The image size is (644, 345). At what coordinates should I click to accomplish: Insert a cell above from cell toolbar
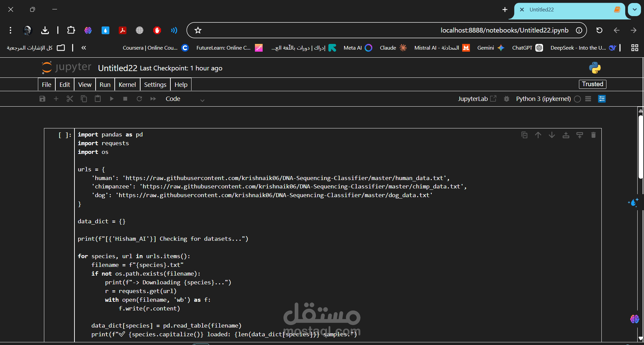[566, 135]
